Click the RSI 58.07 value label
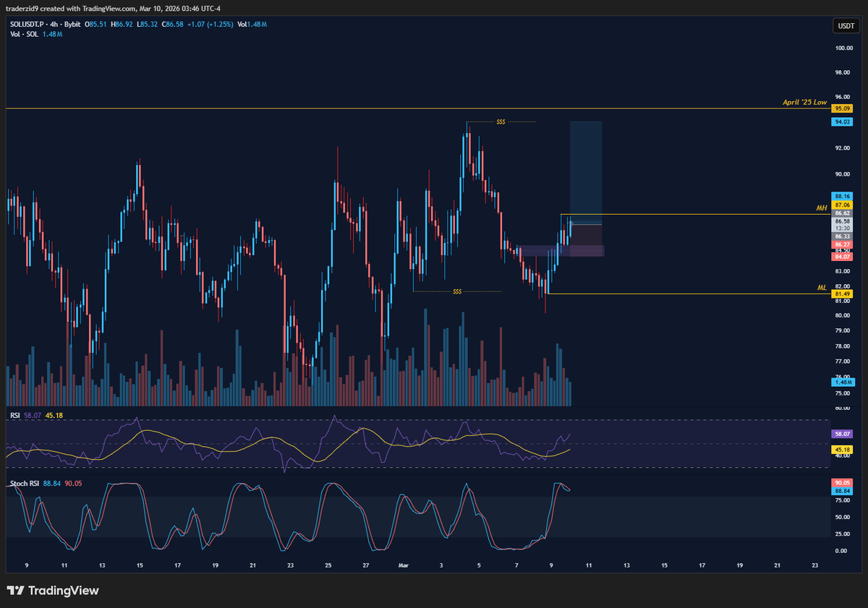Viewport: 868px width, 608px height. (841, 434)
